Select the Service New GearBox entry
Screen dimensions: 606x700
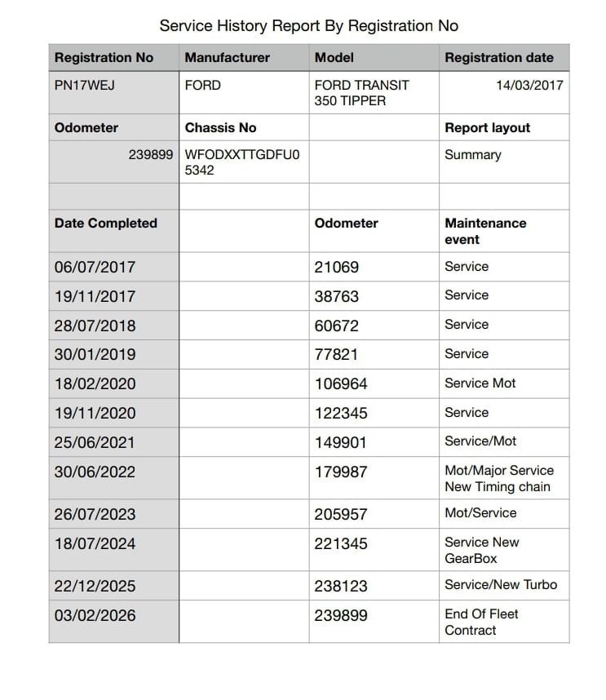click(481, 551)
